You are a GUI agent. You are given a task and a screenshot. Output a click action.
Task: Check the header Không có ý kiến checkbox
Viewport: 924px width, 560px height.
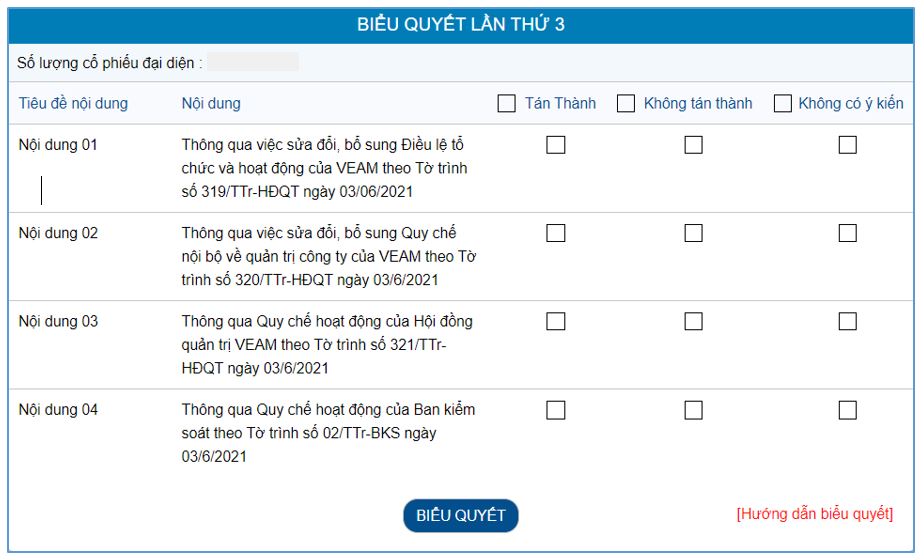tap(782, 103)
